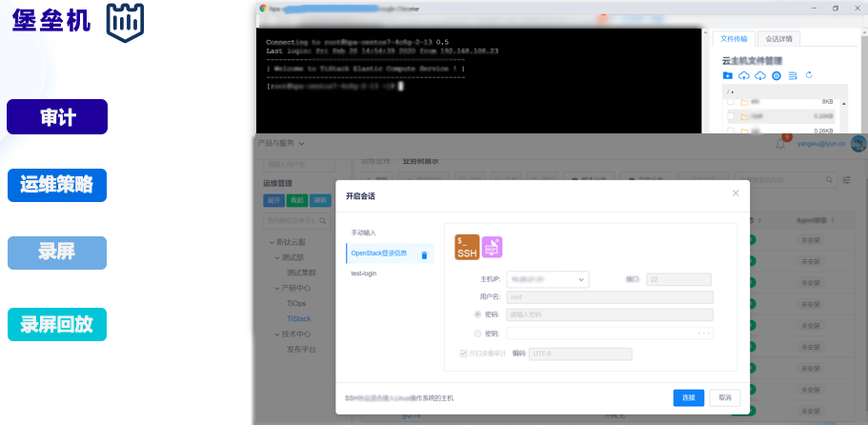Click the terminal area of the SSH session
Viewport: 868px width, 425px height.
click(479, 81)
